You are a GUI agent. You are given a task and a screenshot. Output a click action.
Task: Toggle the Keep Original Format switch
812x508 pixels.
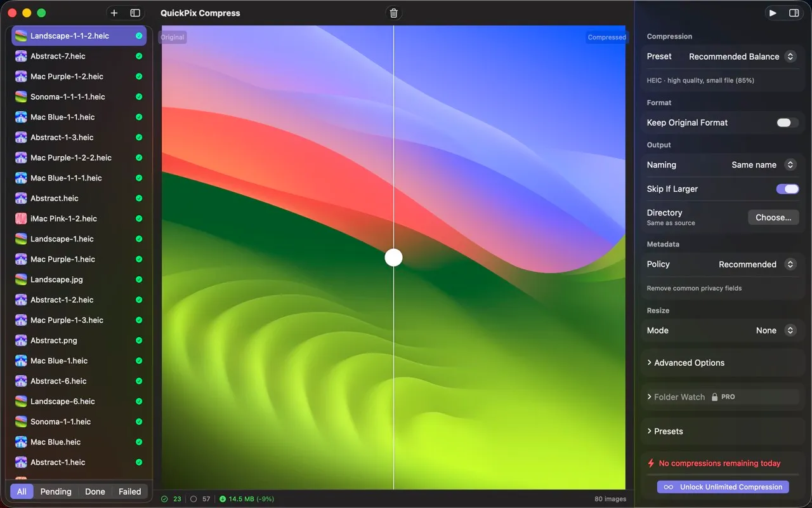click(788, 123)
